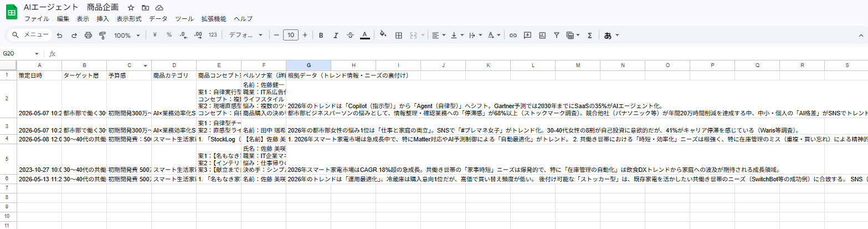Expand the merge cells options arrow
The width and height of the screenshot is (868, 229).
pyautogui.click(x=423, y=35)
